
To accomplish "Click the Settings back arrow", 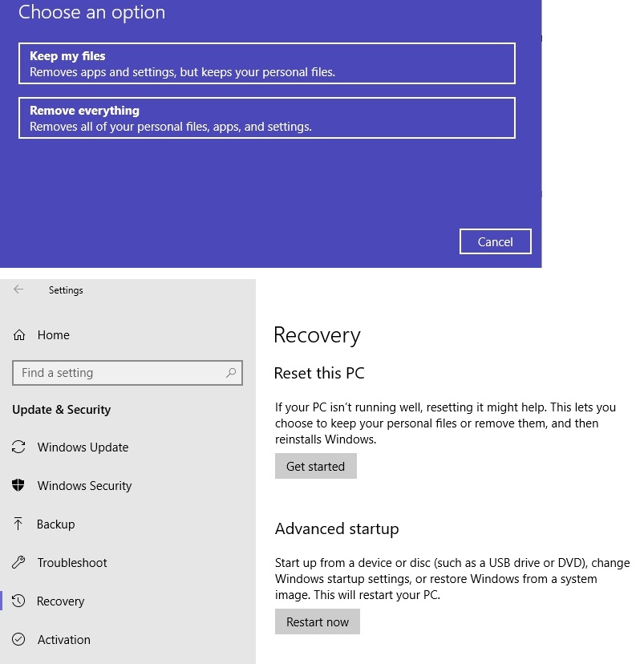I will pos(18,289).
